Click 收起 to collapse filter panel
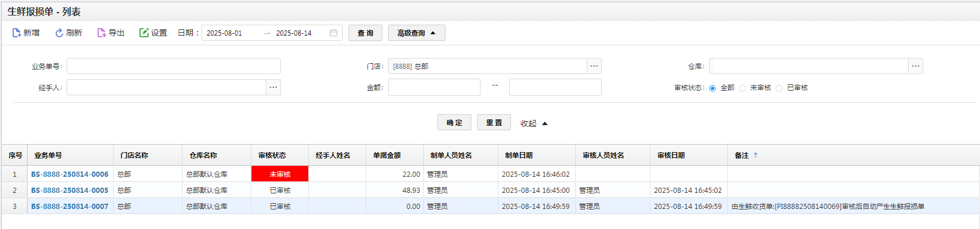 point(534,123)
